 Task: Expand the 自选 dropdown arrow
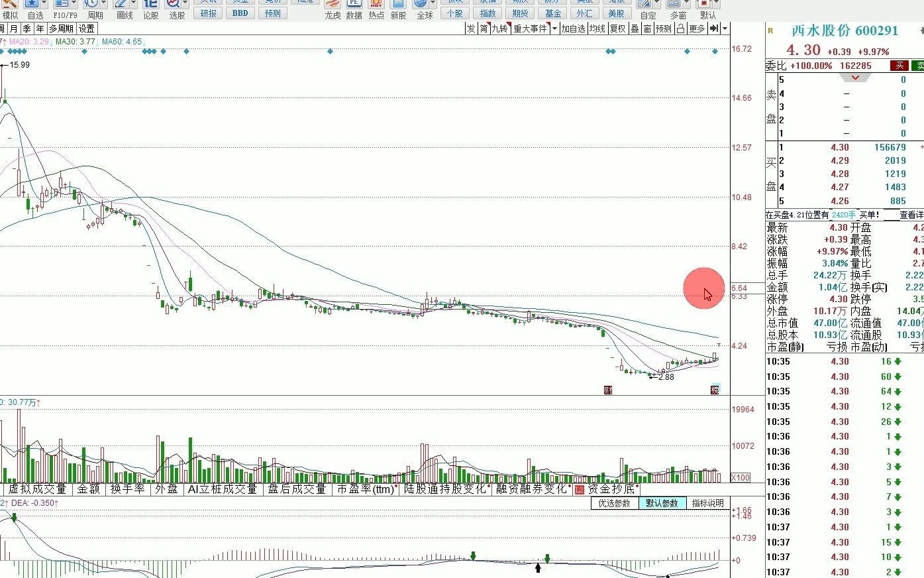coord(44,4)
